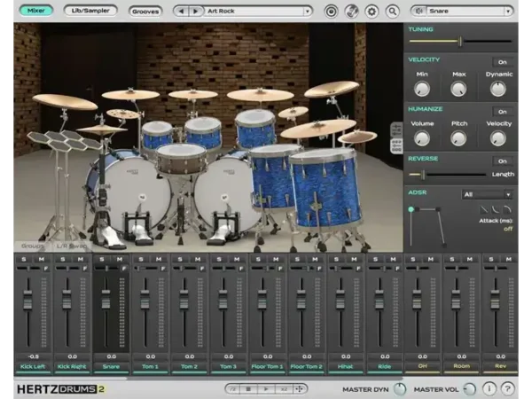Image resolution: width=532 pixels, height=399 pixels.
Task: Toggle Humanize On switch
Action: [x=503, y=112]
